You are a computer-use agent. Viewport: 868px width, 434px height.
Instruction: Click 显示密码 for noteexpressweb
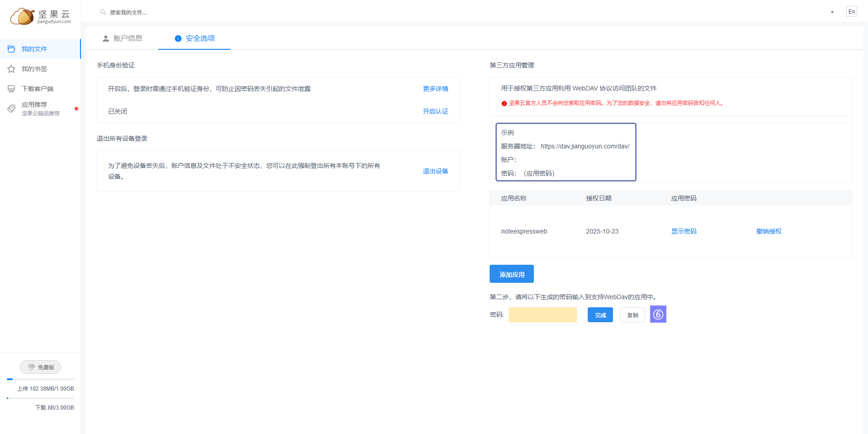point(683,231)
